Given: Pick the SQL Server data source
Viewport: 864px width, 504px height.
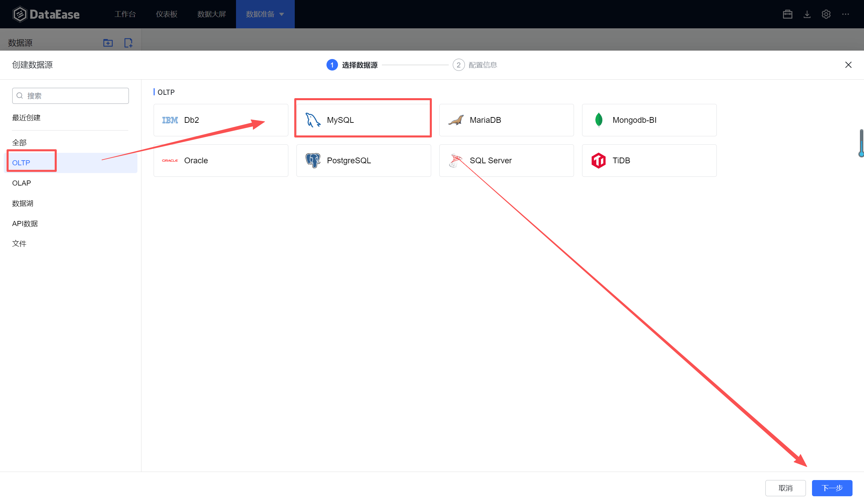Looking at the screenshot, I should coord(506,160).
